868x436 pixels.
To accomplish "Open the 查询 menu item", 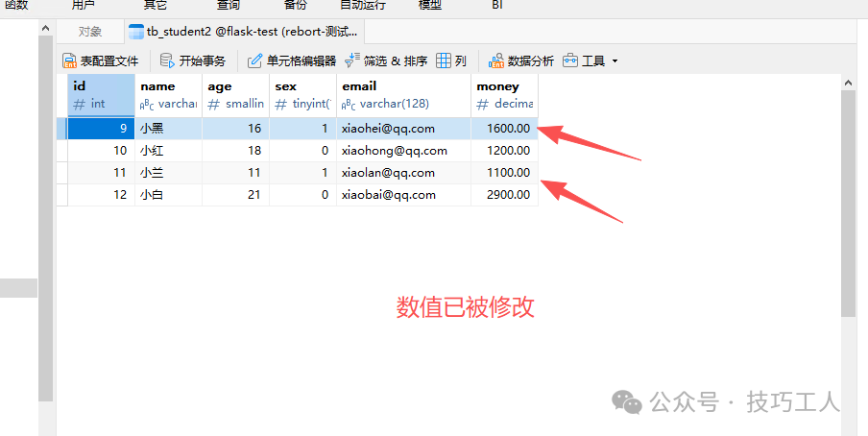I will click(x=229, y=5).
